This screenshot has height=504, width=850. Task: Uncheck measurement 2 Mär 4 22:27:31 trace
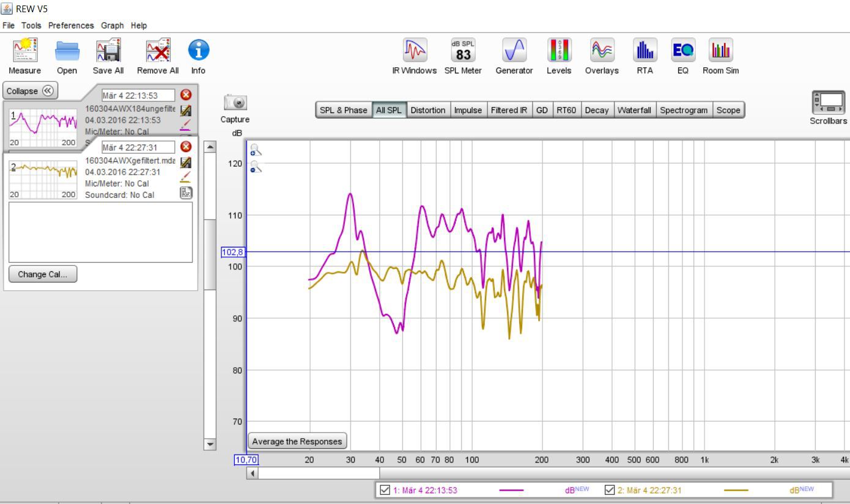click(x=610, y=490)
